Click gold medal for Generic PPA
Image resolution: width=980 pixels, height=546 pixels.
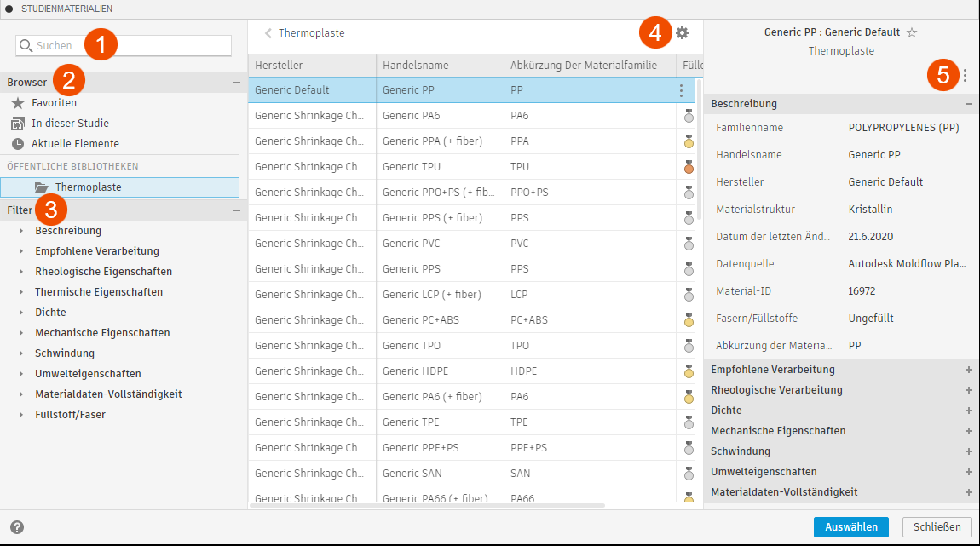pyautogui.click(x=689, y=141)
